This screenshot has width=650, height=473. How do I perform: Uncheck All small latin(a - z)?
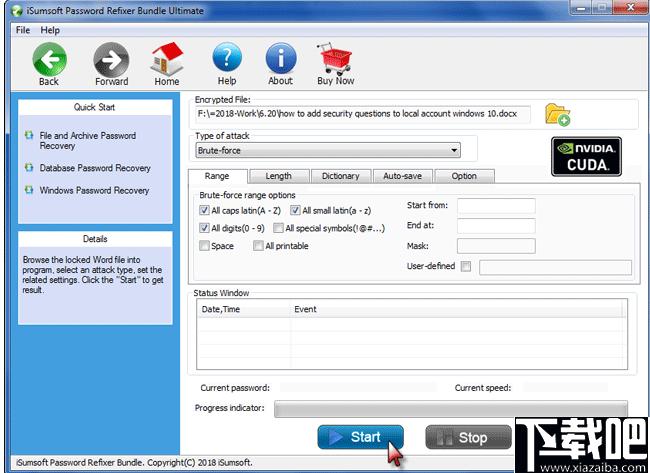(x=295, y=210)
